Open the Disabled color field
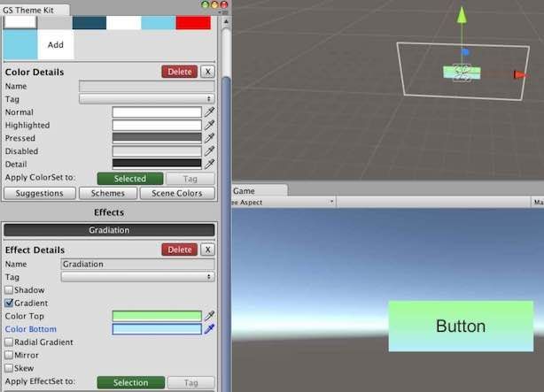 (x=157, y=151)
